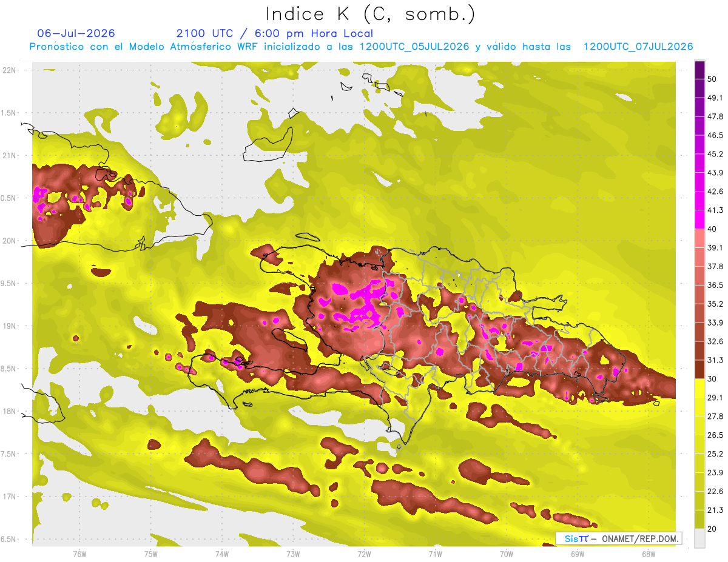Click the initialization time '1200UTC_05JUL2026'
This screenshot has height=562, width=728.
tap(414, 47)
